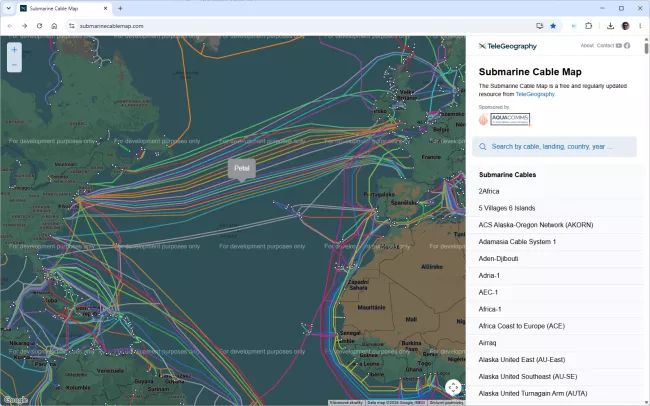The image size is (650, 406).
Task: Click the address bar URL
Action: 112,26
